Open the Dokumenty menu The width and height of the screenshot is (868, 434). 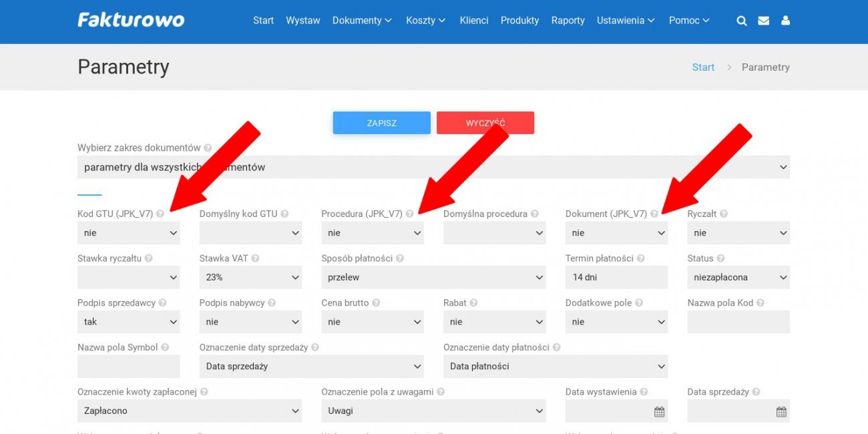(x=362, y=21)
